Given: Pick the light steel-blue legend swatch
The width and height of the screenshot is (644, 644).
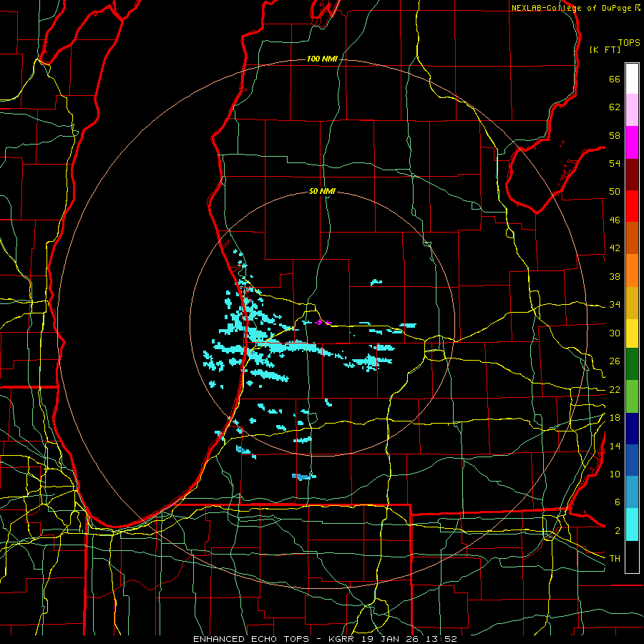Looking at the screenshot, I should click(x=632, y=492).
